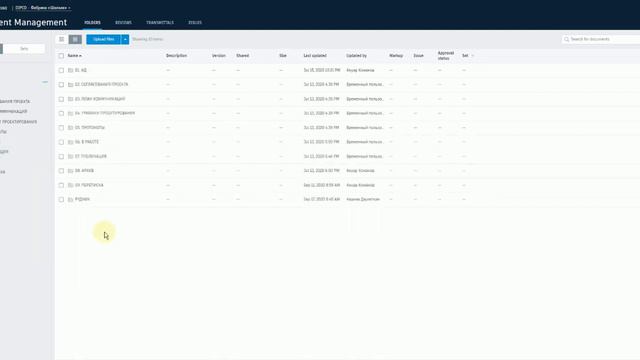The width and height of the screenshot is (640, 360).
Task: Open folder 08 АРХИВ by name
Action: pyautogui.click(x=84, y=171)
